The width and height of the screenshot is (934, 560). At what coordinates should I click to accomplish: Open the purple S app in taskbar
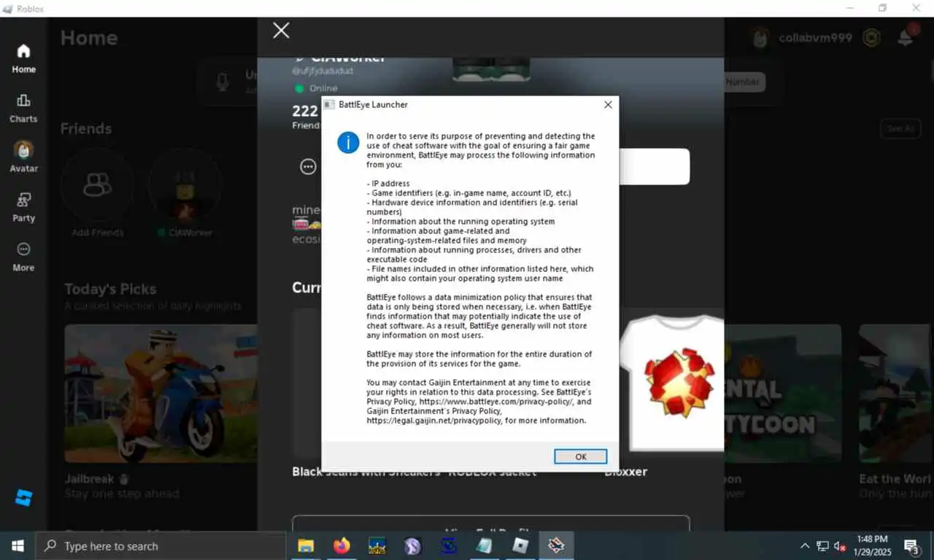[x=412, y=545]
